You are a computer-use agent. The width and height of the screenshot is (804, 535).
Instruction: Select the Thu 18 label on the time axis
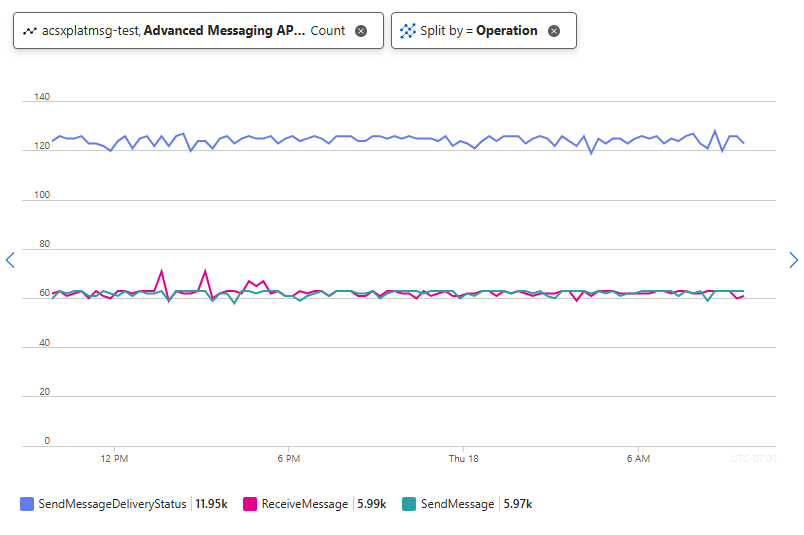pos(463,459)
